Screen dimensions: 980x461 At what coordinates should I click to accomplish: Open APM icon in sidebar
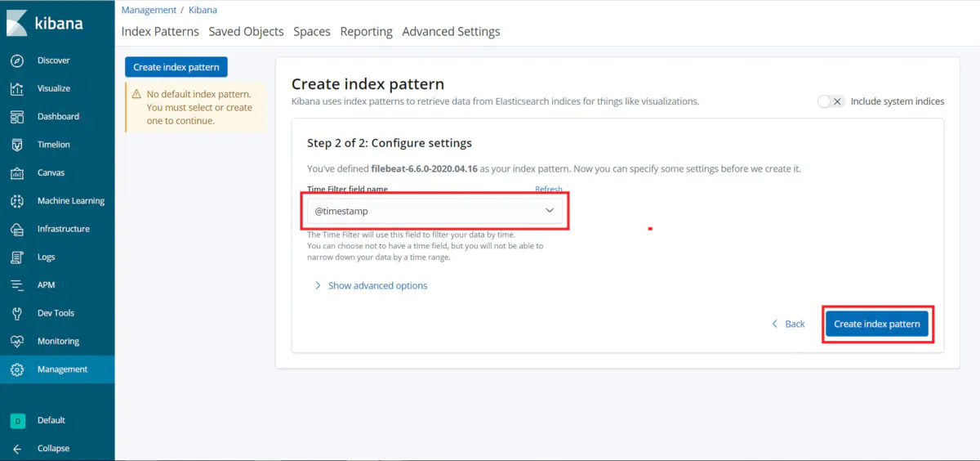(x=17, y=285)
